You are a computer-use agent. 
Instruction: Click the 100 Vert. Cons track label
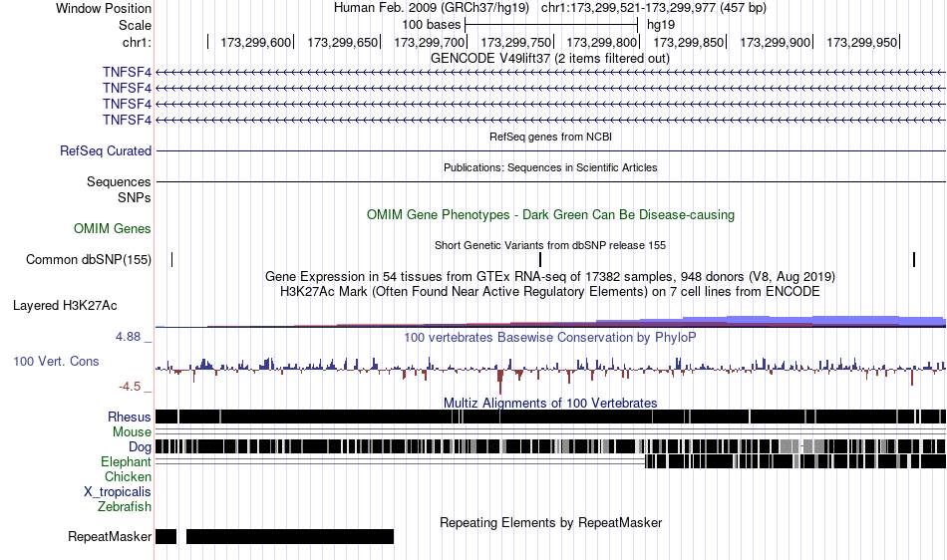click(x=56, y=362)
